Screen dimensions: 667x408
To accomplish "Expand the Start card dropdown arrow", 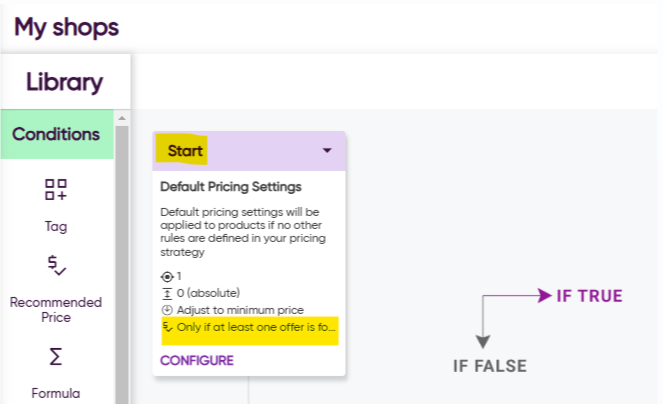I will tap(327, 150).
